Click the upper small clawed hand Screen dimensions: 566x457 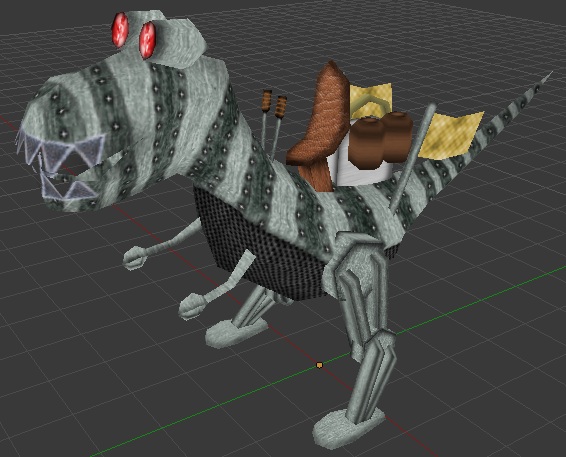135,257
